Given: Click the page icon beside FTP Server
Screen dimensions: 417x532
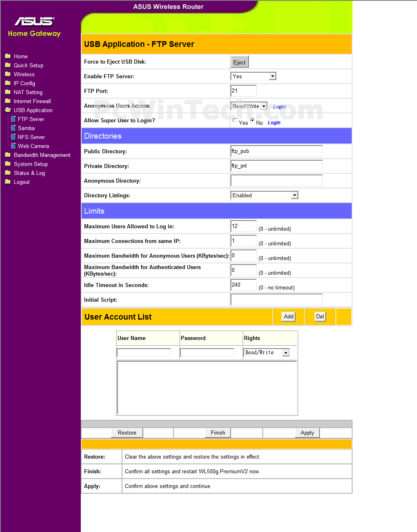Looking at the screenshot, I should tap(13, 119).
